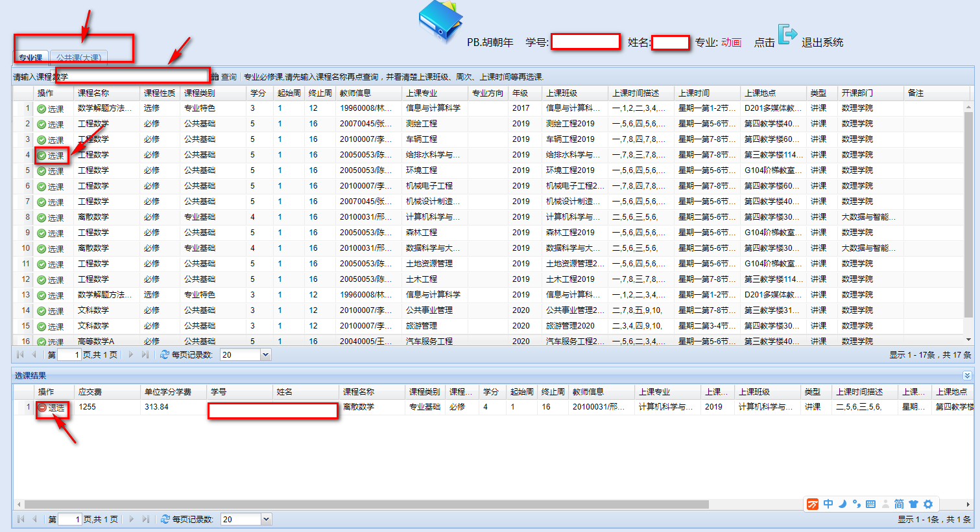Click the input method keyboard icon
The image size is (980, 532).
pos(870,504)
